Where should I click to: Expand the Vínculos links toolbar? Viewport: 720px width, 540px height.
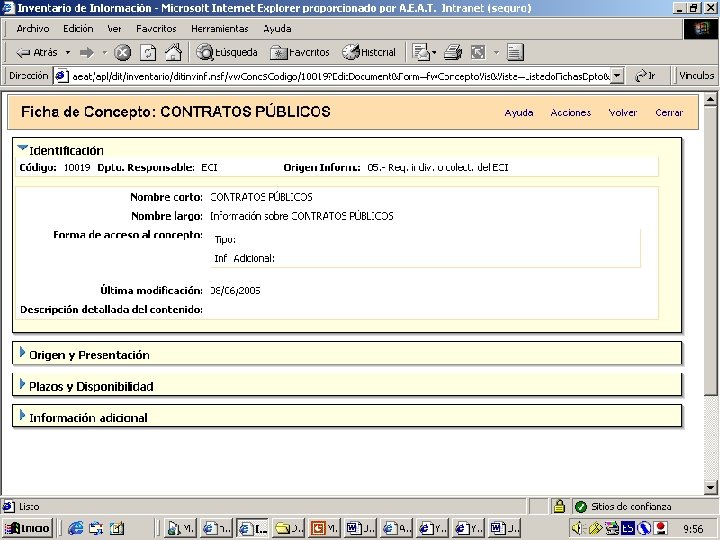[x=696, y=76]
